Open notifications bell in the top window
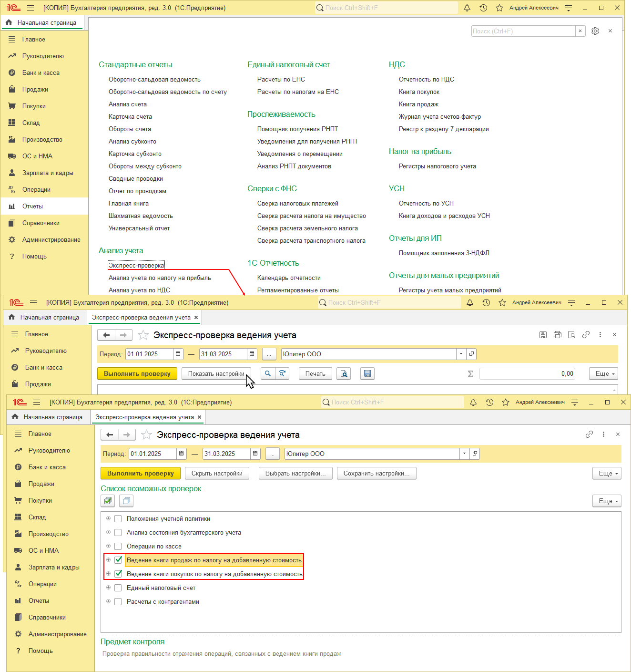This screenshot has width=631, height=672. pyautogui.click(x=467, y=8)
